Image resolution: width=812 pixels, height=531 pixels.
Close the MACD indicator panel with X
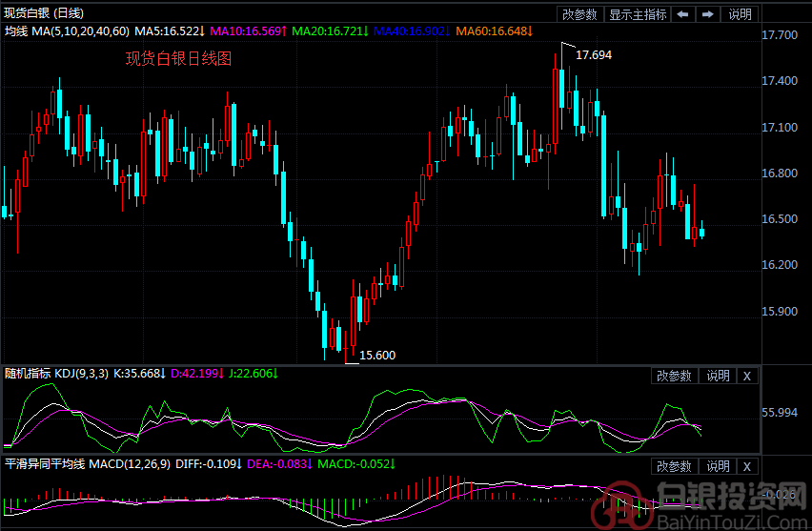point(747,466)
